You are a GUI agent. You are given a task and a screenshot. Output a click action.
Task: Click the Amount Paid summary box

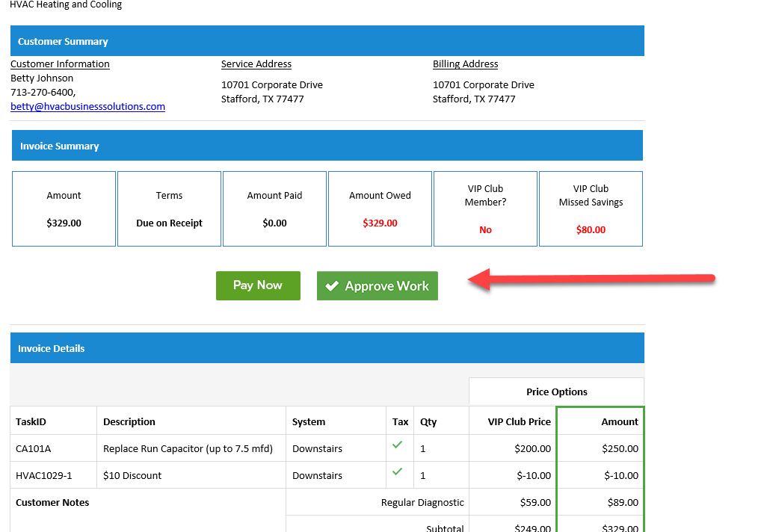coord(274,209)
